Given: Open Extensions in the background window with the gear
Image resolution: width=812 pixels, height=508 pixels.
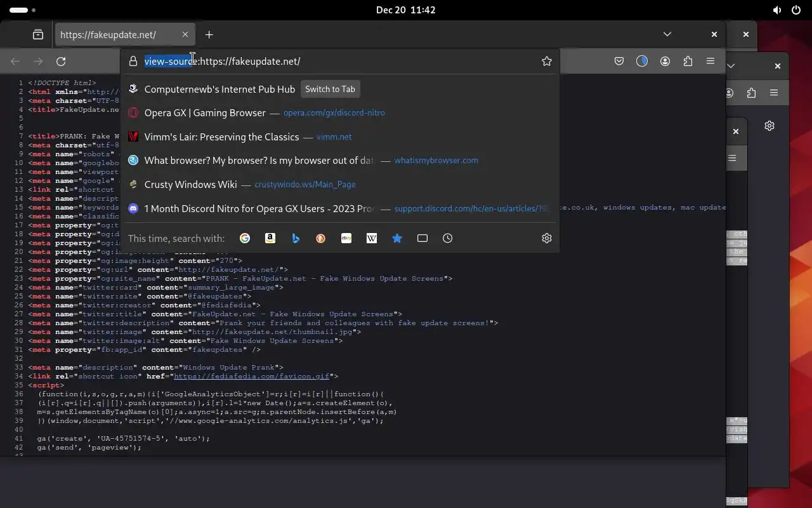Looking at the screenshot, I should [x=751, y=93].
